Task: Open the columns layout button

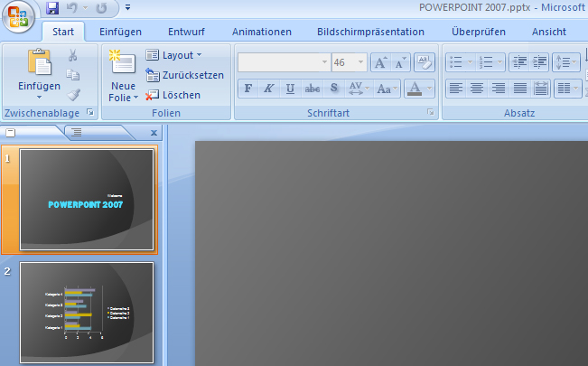Action: pos(567,89)
